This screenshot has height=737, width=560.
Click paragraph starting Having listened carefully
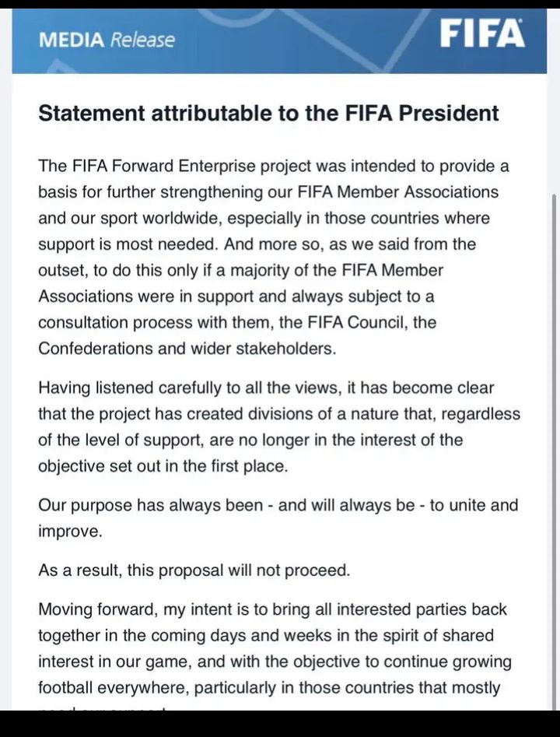pyautogui.click(x=279, y=426)
